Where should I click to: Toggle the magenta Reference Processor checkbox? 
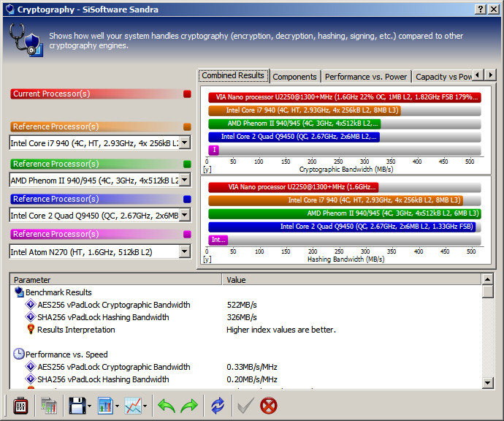click(187, 234)
